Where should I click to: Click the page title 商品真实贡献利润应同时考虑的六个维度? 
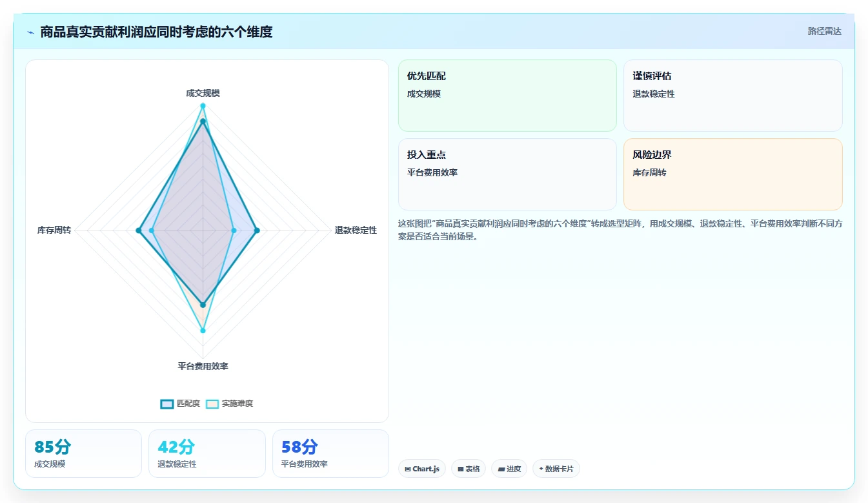tap(156, 32)
